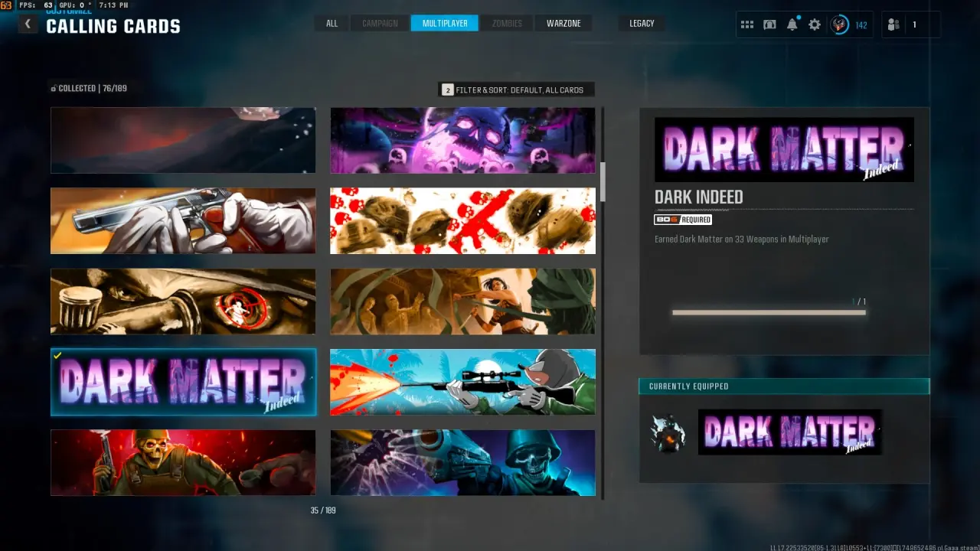Select the pistol and white gloves card

(x=183, y=220)
